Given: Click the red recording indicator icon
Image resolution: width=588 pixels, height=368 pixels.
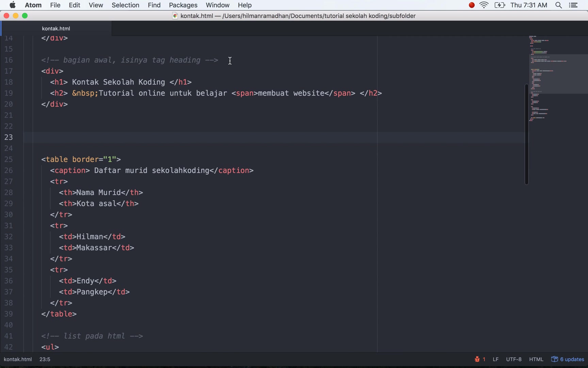Looking at the screenshot, I should click(472, 5).
